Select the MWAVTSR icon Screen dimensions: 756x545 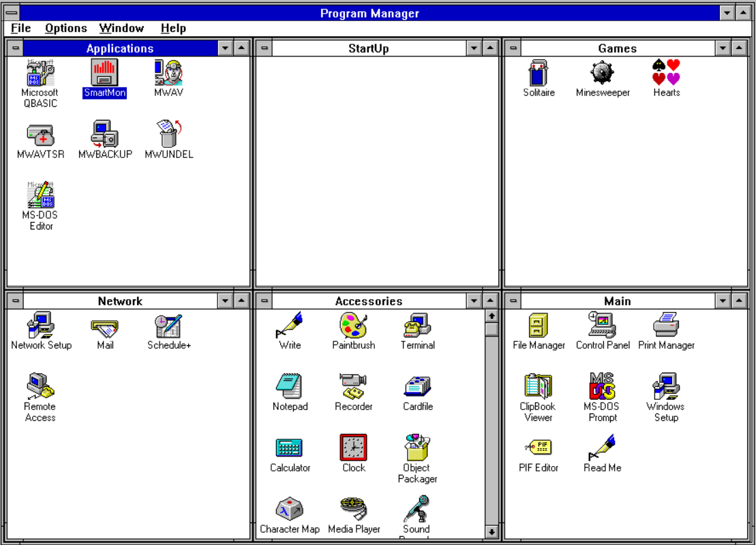(40, 134)
